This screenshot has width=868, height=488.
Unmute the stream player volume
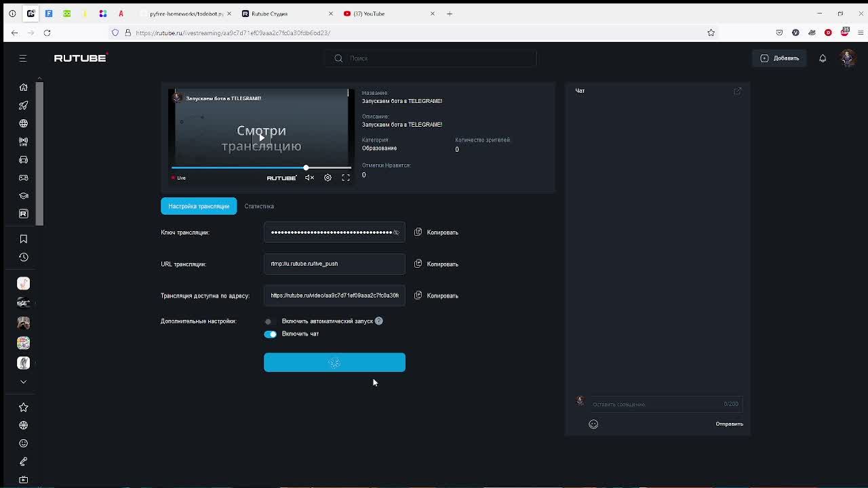coord(309,178)
